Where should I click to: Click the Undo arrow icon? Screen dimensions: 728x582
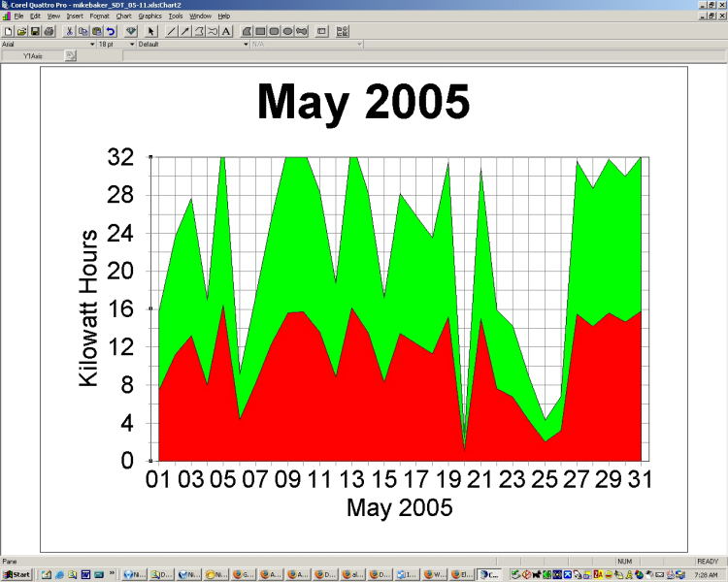click(x=110, y=31)
